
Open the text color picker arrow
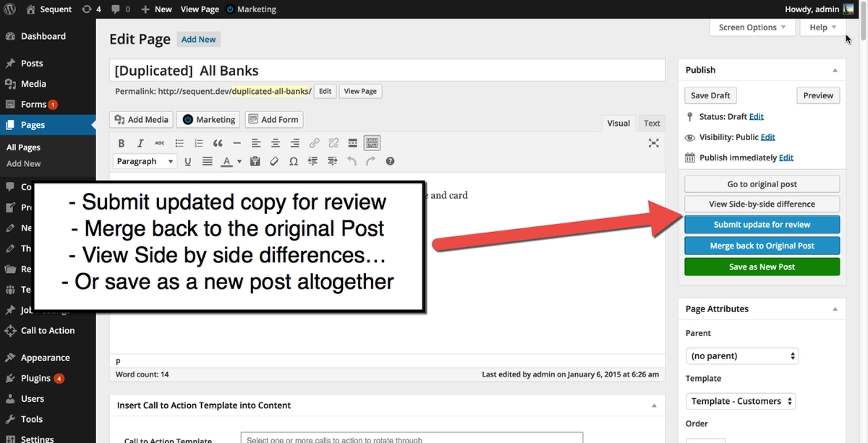(239, 161)
